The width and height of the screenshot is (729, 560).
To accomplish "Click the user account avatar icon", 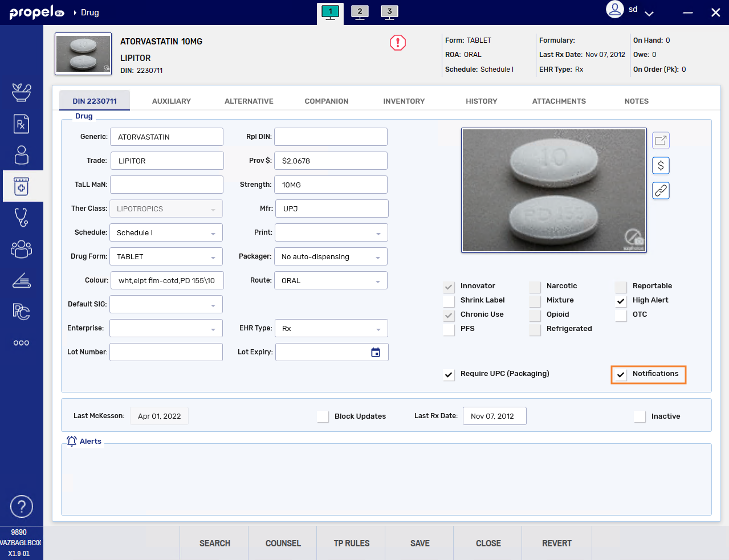I will pos(615,9).
